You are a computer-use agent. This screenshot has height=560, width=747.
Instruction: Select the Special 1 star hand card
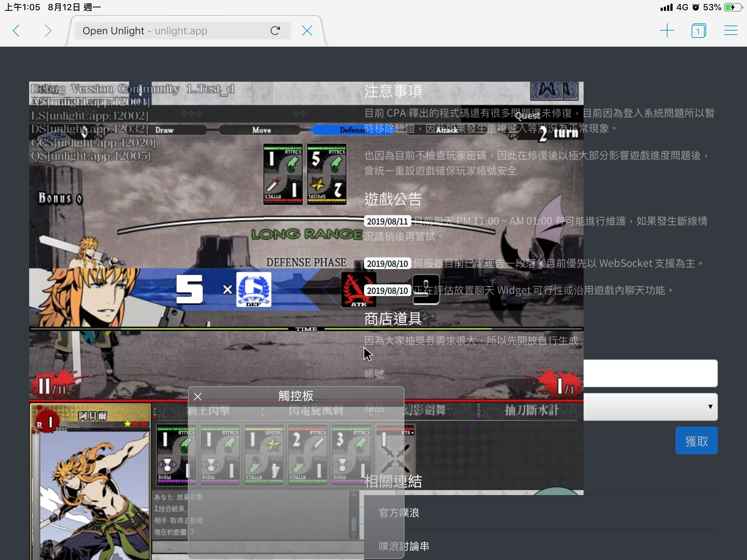click(x=264, y=455)
